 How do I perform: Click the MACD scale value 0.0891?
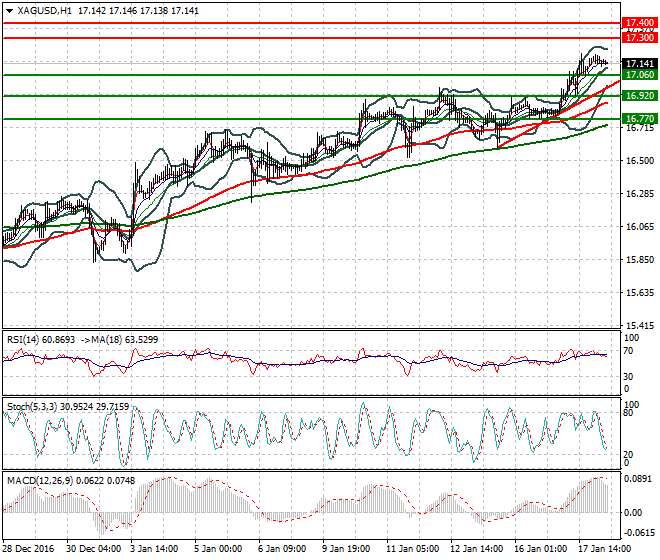638,479
